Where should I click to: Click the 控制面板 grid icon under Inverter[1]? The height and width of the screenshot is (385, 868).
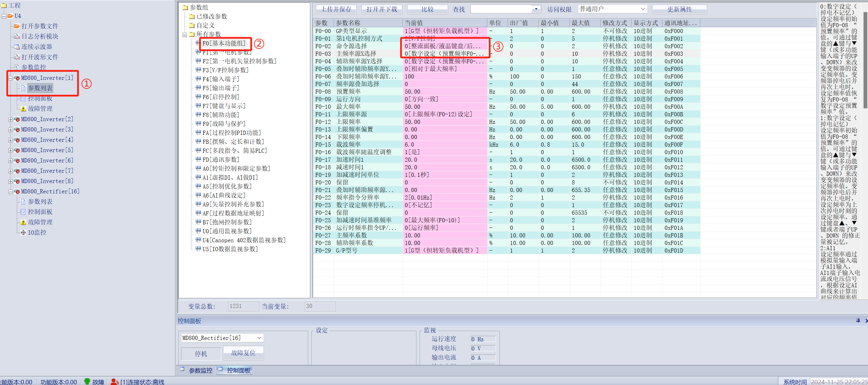[x=23, y=99]
